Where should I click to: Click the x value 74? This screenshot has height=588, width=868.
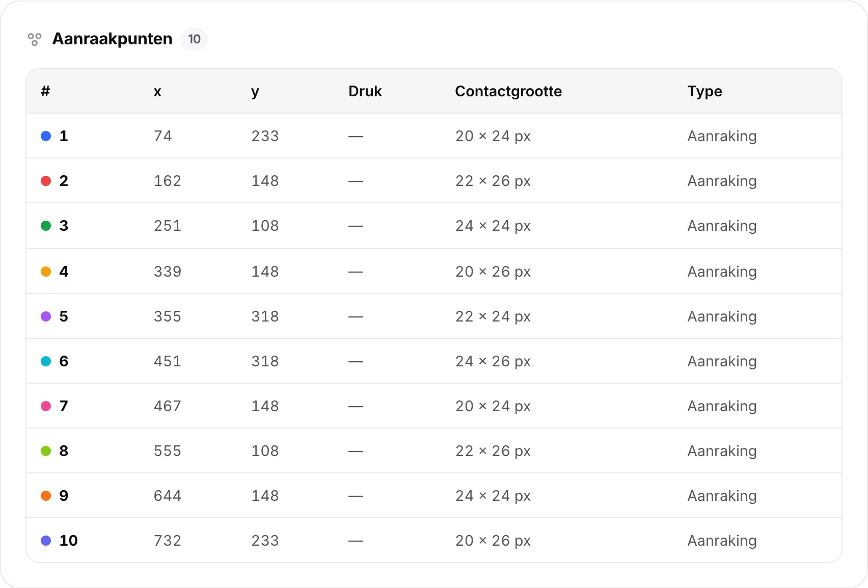[x=163, y=136]
